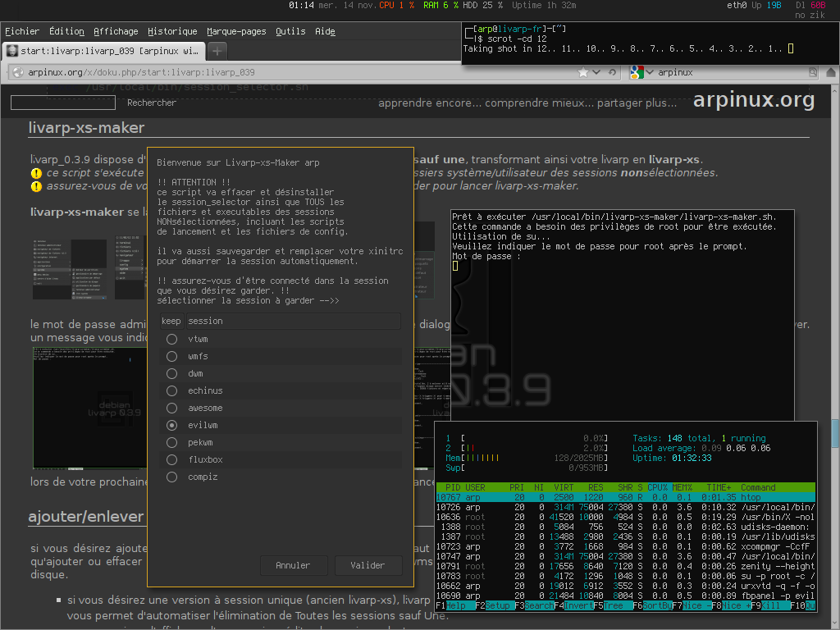The width and height of the screenshot is (840, 630).
Task: Click htop F2 Setup function
Action: coord(494,605)
